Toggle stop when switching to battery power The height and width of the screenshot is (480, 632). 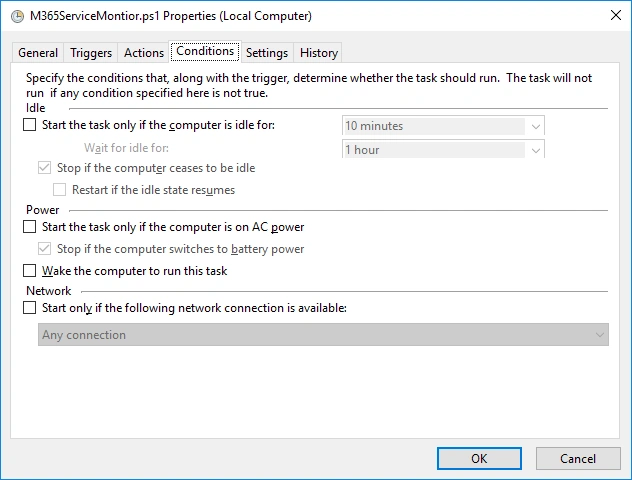point(44,249)
